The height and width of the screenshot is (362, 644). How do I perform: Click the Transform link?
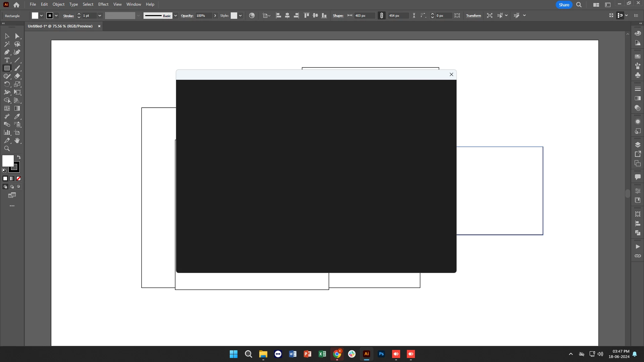click(x=473, y=16)
